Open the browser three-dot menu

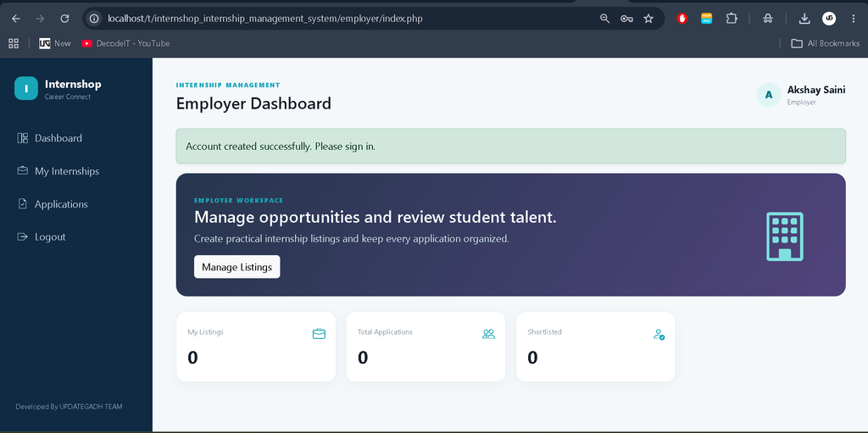coord(853,19)
